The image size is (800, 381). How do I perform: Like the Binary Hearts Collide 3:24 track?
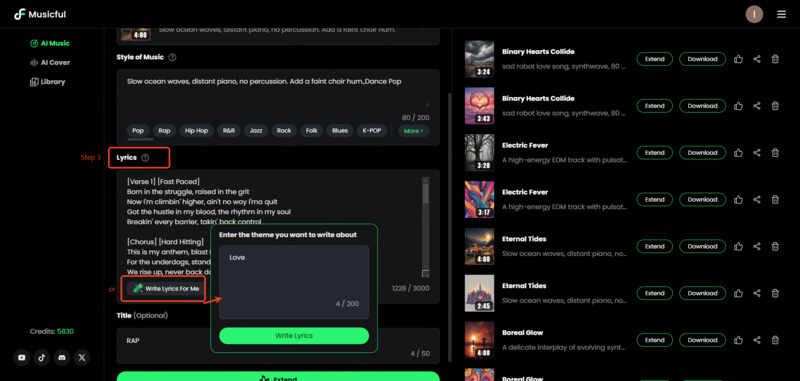(x=738, y=59)
